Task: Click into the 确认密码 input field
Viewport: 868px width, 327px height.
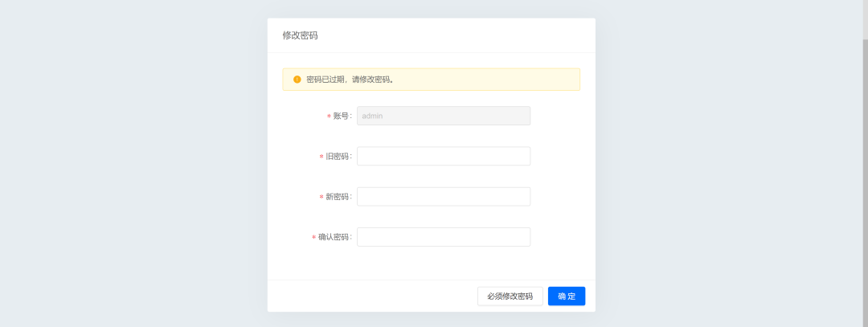Action: point(443,237)
